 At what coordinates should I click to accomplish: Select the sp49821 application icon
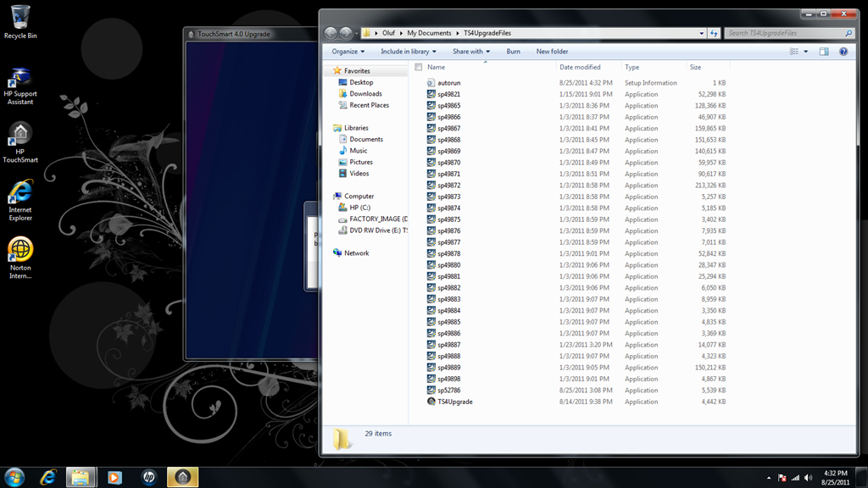point(431,94)
